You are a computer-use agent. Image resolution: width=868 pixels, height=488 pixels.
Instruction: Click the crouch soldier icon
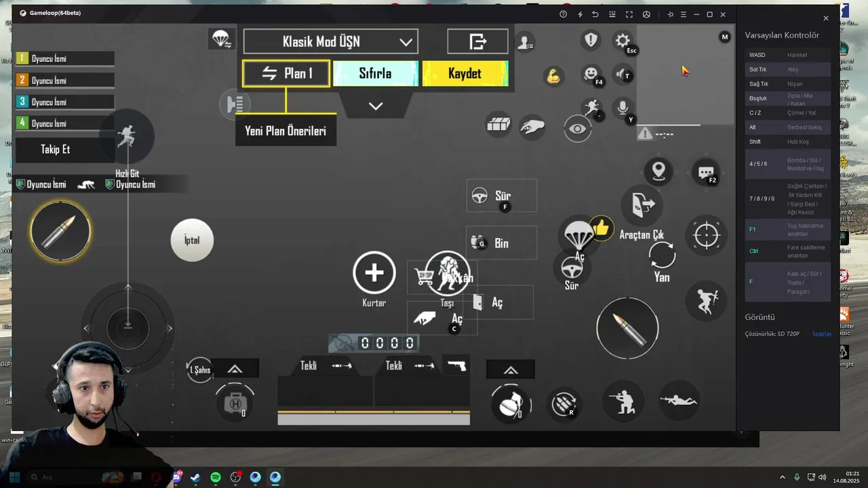623,401
